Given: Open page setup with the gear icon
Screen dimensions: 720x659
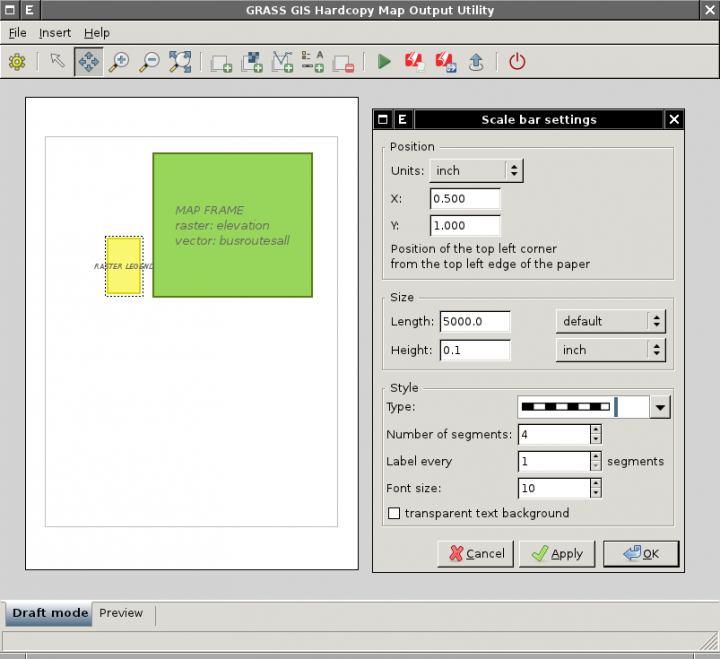Looking at the screenshot, I should pyautogui.click(x=17, y=62).
